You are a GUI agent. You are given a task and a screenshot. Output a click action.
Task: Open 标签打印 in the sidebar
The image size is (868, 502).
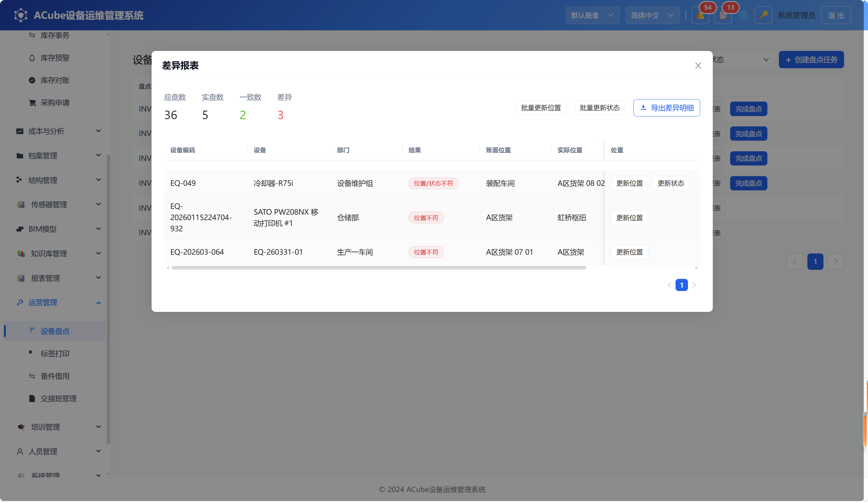(55, 353)
